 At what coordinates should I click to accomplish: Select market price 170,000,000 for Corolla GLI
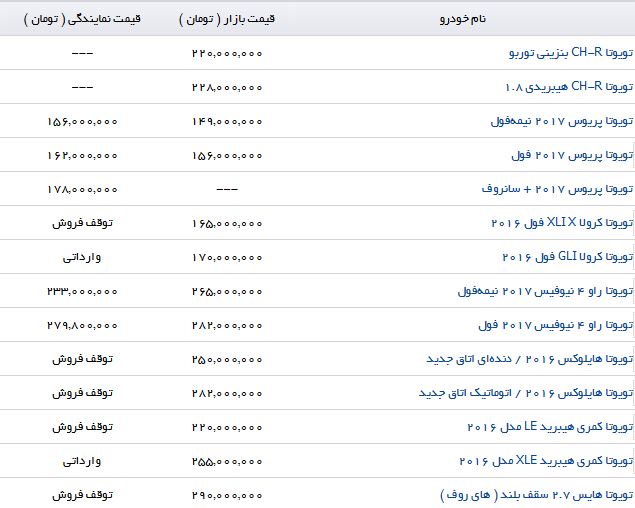(227, 258)
